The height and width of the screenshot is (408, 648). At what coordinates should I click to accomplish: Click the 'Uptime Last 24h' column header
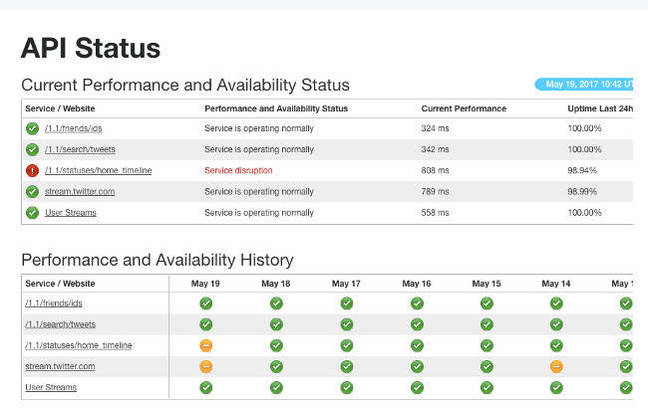tap(600, 108)
